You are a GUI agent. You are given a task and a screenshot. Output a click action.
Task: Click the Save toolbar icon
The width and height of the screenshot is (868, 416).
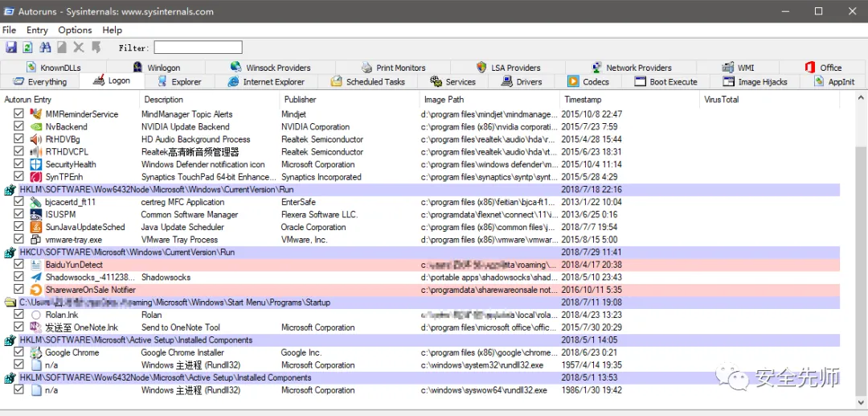tap(11, 47)
